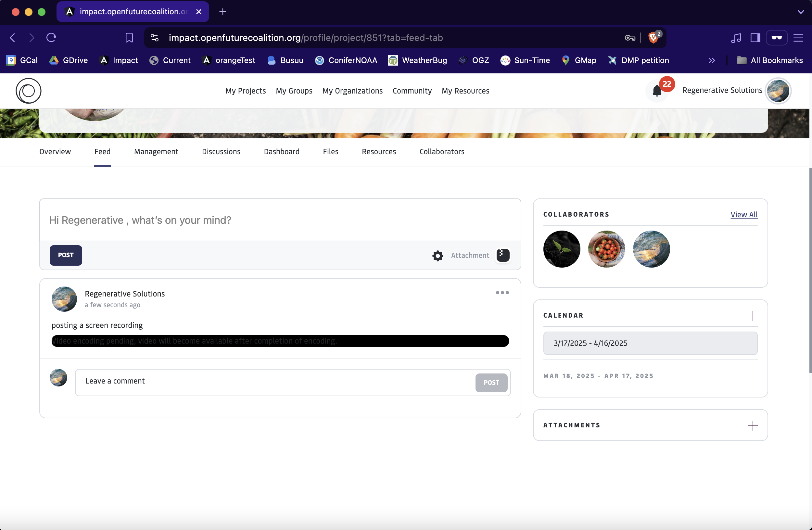Click the Brave Shields icon

653,38
